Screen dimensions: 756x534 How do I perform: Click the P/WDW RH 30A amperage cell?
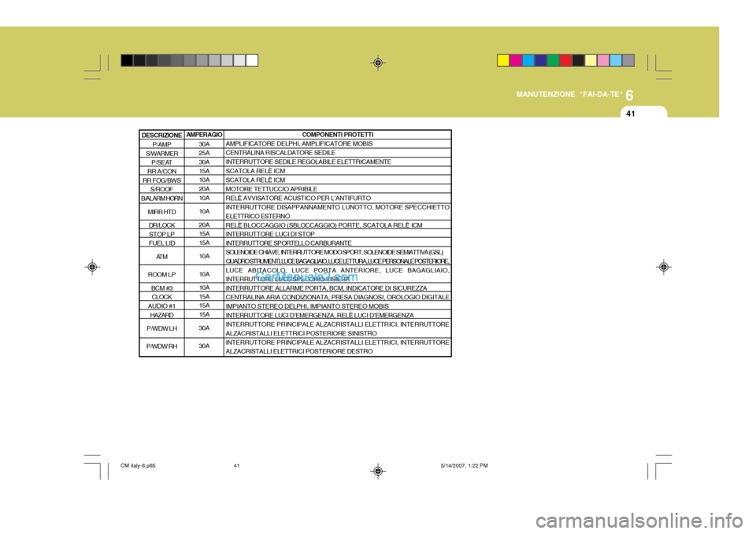pos(204,347)
